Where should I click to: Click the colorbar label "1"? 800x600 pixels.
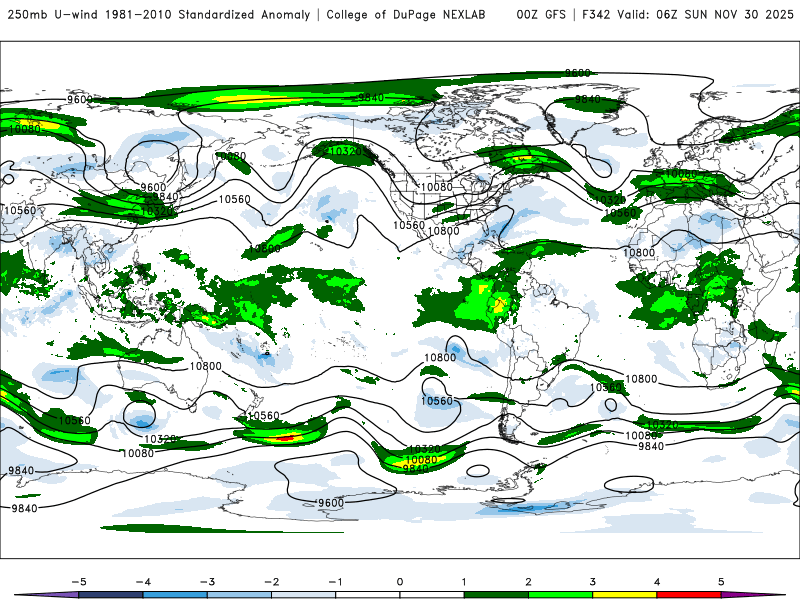point(464,582)
